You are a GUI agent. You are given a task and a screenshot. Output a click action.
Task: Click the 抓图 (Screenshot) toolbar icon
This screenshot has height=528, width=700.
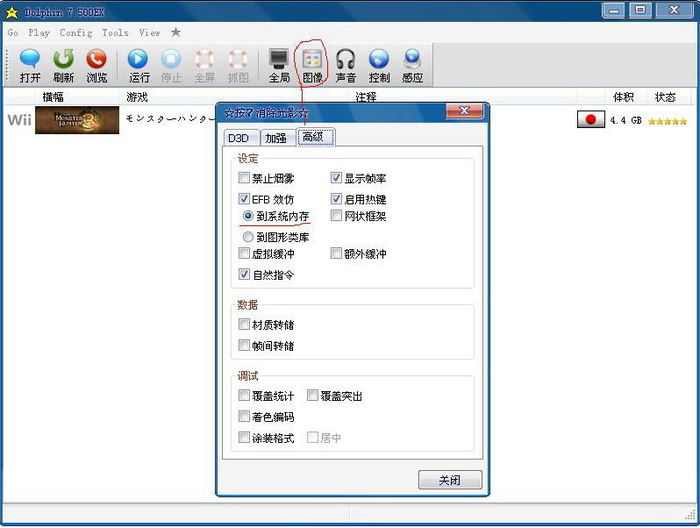(x=238, y=66)
